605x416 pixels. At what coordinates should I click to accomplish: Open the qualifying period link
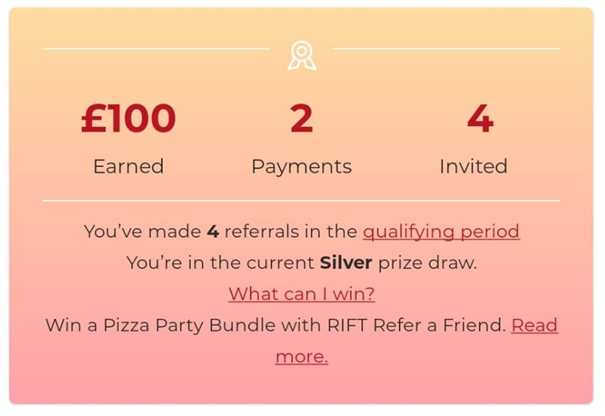(x=441, y=232)
